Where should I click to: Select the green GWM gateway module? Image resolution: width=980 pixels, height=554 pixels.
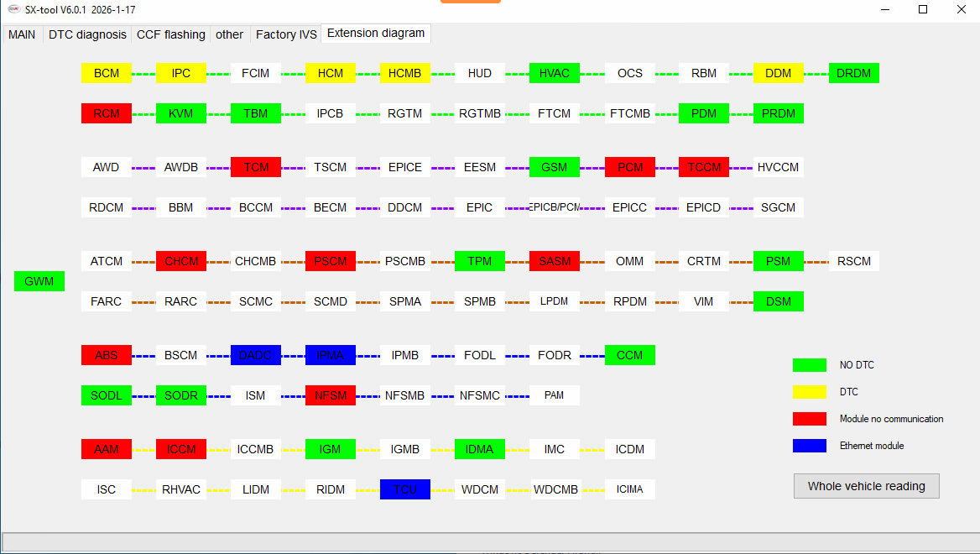39,281
